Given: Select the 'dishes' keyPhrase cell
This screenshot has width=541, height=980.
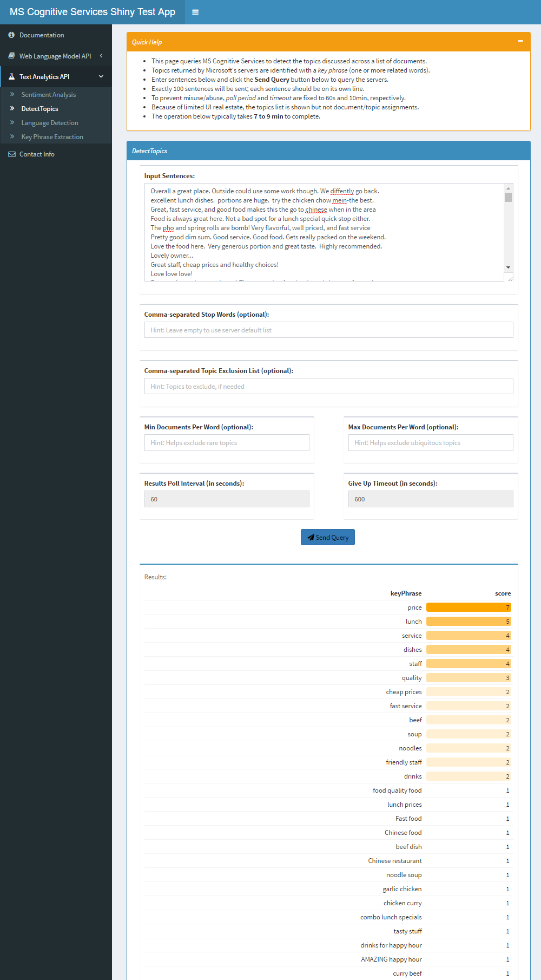Looking at the screenshot, I should (x=412, y=650).
